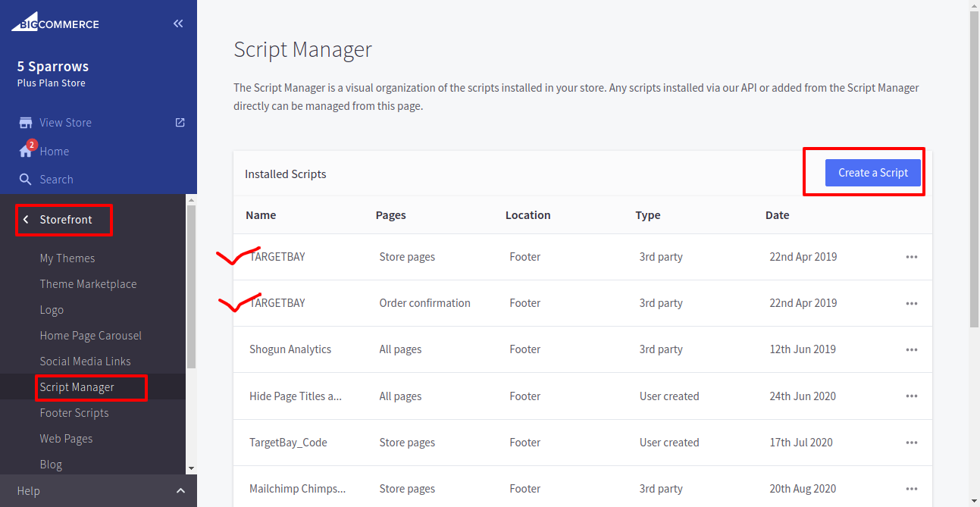Viewport: 980px width, 507px height.
Task: Click Create a Script button
Action: pos(873,173)
